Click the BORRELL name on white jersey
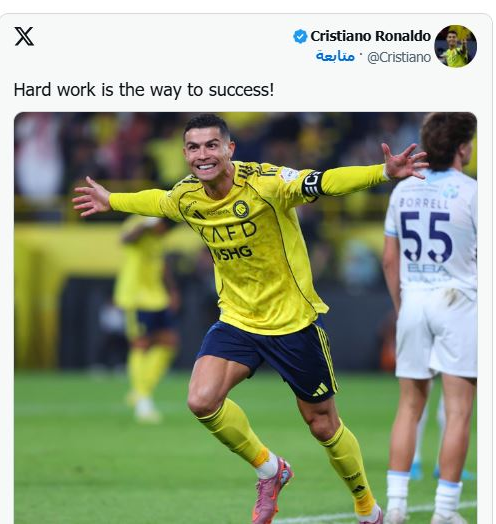This screenshot has height=524, width=496. click(423, 203)
